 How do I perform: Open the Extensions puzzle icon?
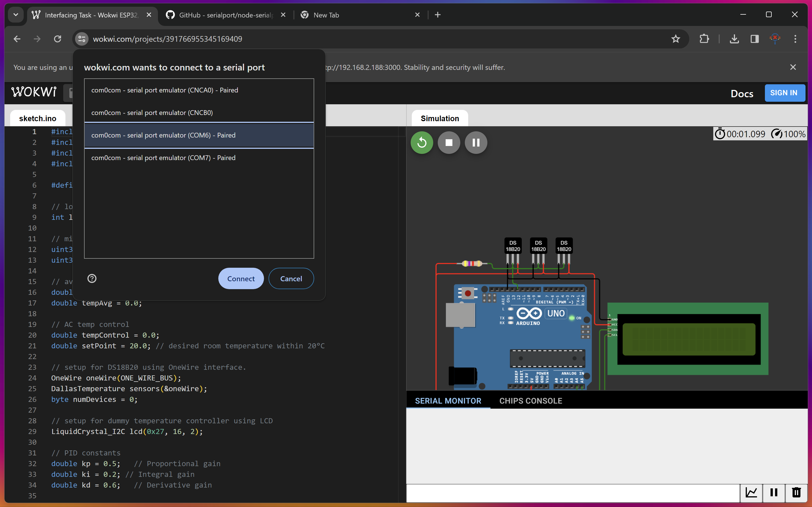704,39
